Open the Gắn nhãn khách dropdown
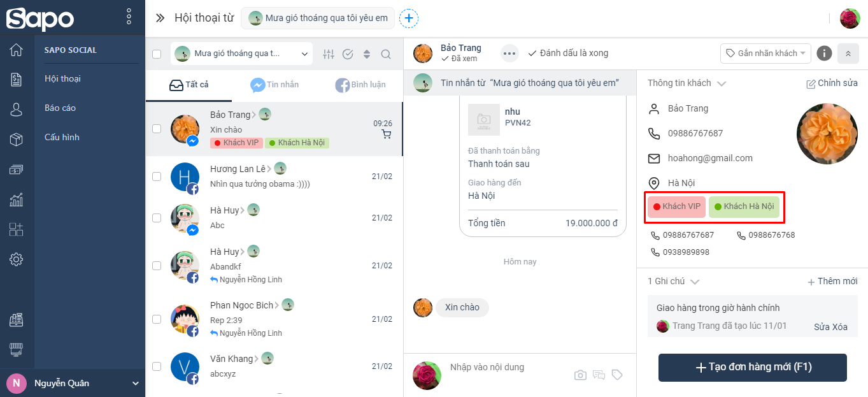The height and width of the screenshot is (397, 868). tap(765, 54)
